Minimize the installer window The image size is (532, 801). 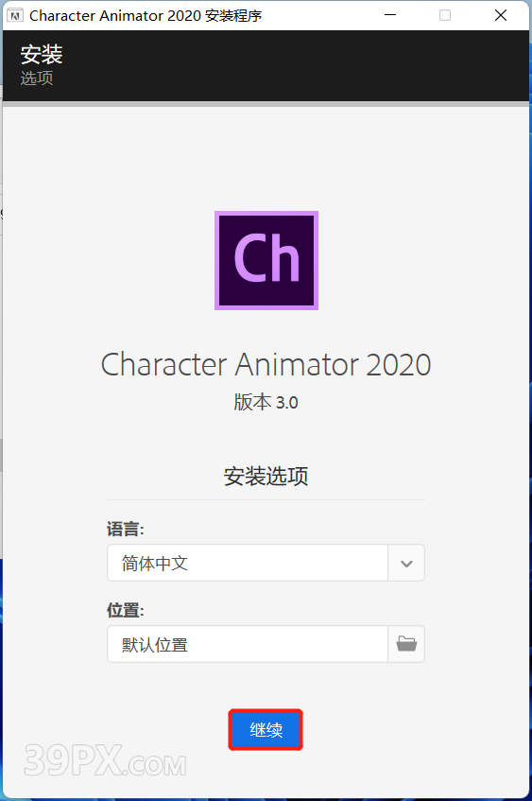pyautogui.click(x=390, y=15)
